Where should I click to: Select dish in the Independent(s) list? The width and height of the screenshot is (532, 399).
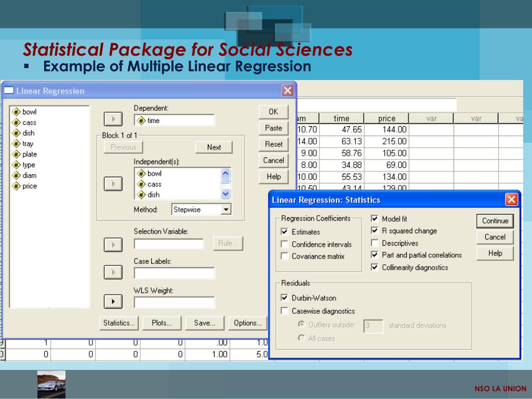coord(149,195)
